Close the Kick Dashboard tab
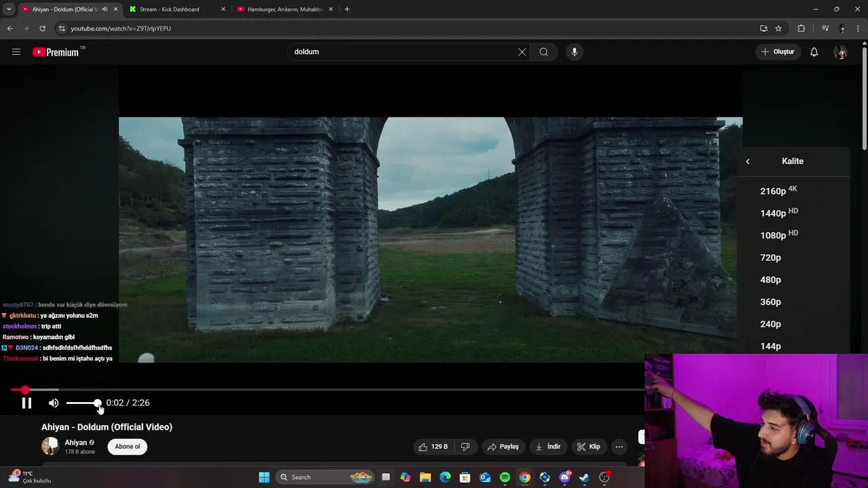Image resolution: width=868 pixels, height=488 pixels. pyautogui.click(x=223, y=9)
